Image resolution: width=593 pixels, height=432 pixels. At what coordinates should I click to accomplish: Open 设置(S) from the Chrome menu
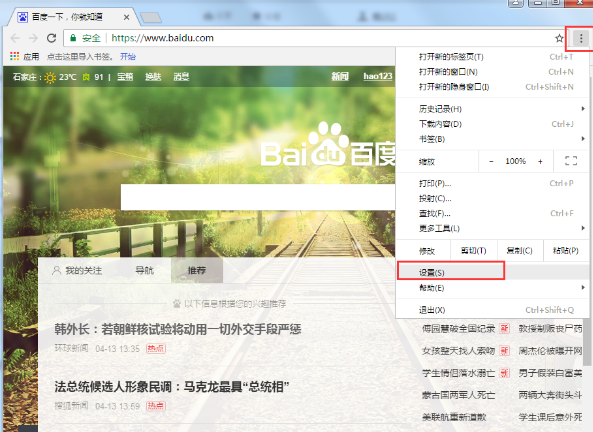click(492, 272)
